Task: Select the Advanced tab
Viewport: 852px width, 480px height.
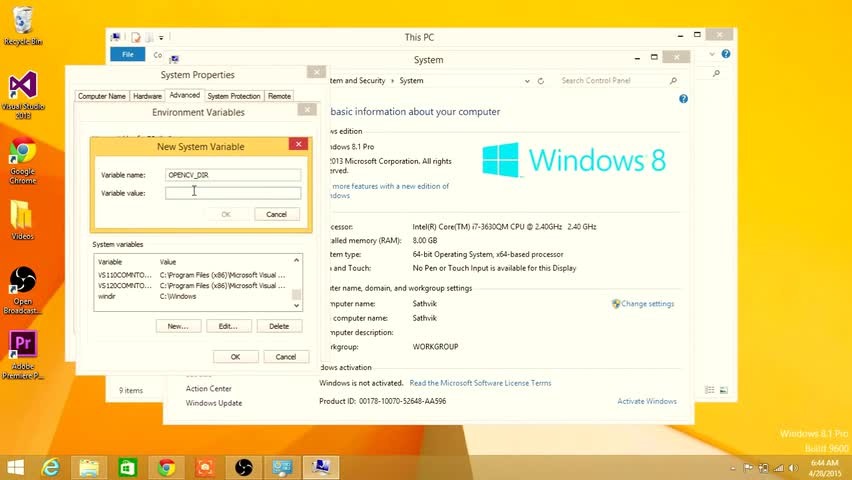Action: (x=185, y=95)
